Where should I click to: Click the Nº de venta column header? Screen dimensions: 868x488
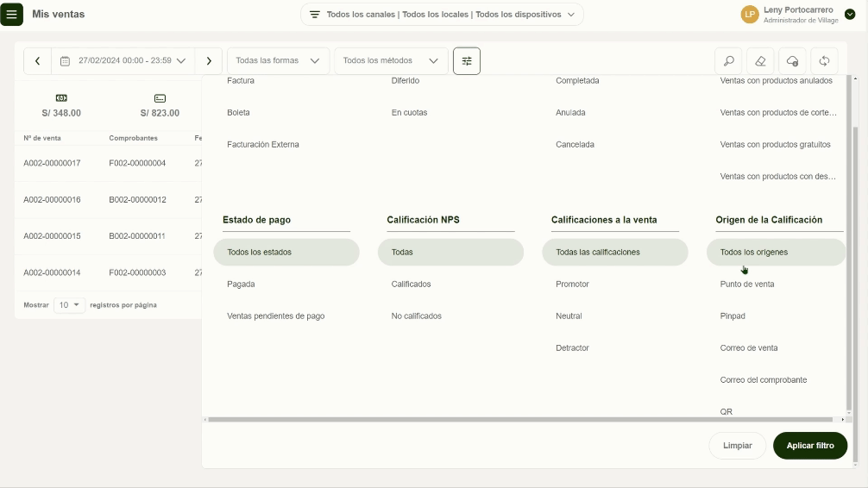coord(42,138)
